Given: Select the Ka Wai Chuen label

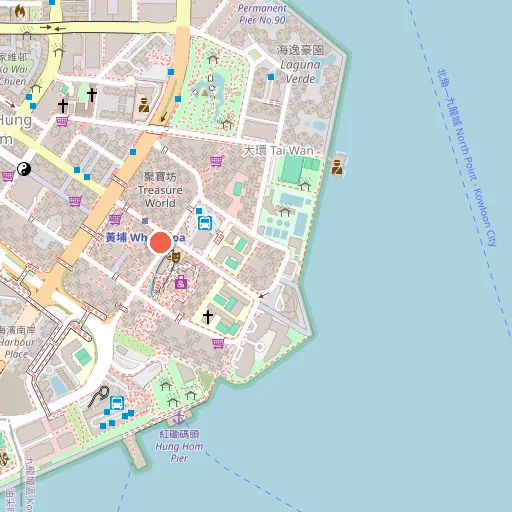Looking at the screenshot, I should pyautogui.click(x=13, y=69).
